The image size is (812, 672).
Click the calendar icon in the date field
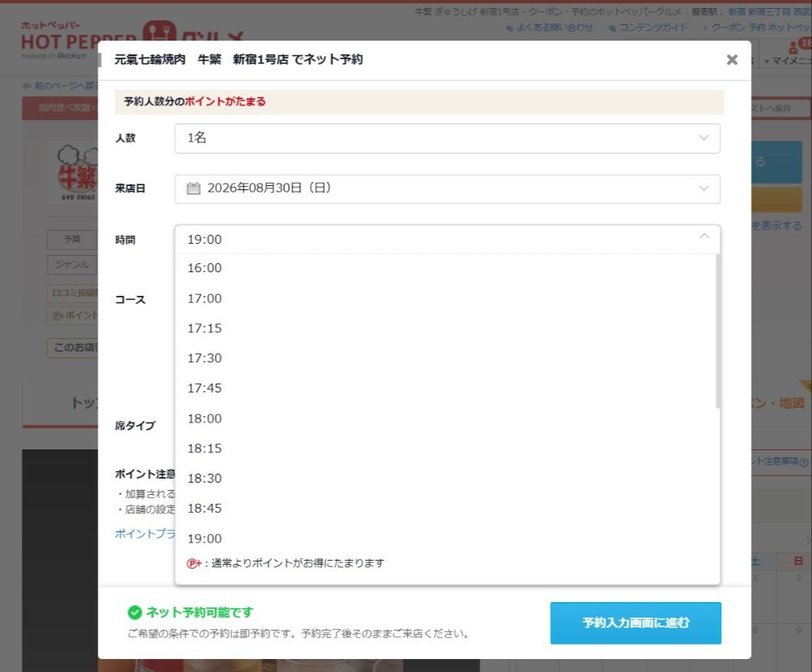pyautogui.click(x=193, y=188)
